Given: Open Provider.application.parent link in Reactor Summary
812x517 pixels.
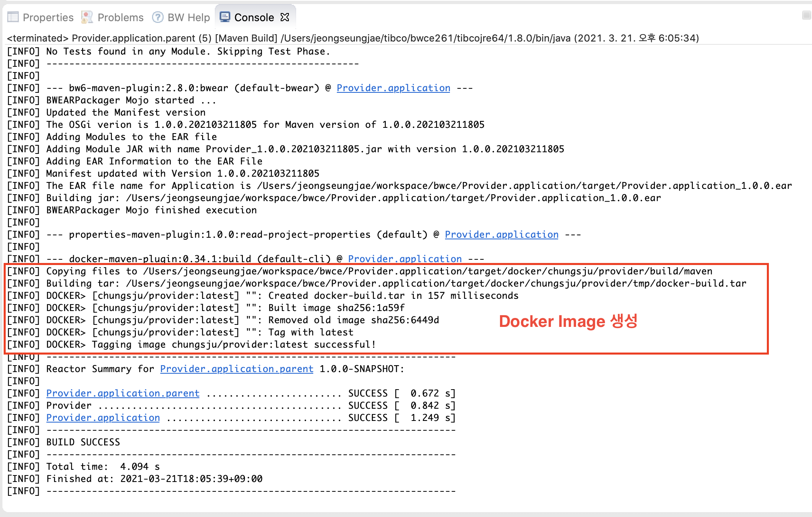Looking at the screenshot, I should [237, 369].
